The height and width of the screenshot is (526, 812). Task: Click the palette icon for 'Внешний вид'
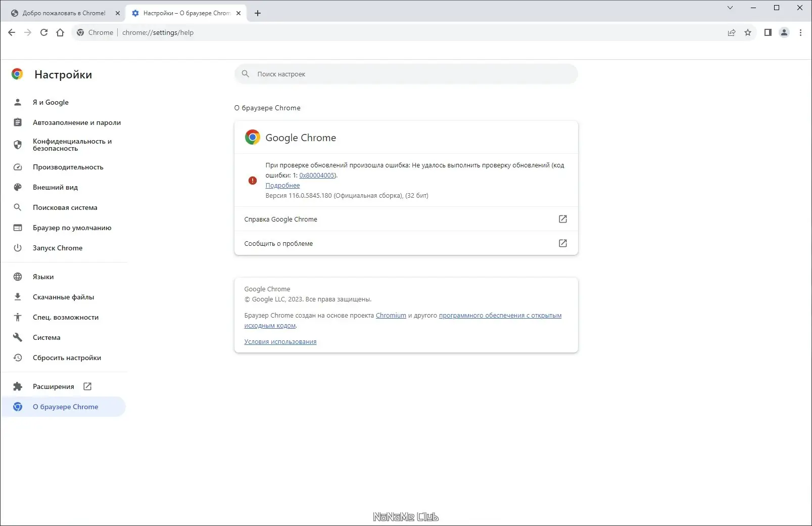18,187
